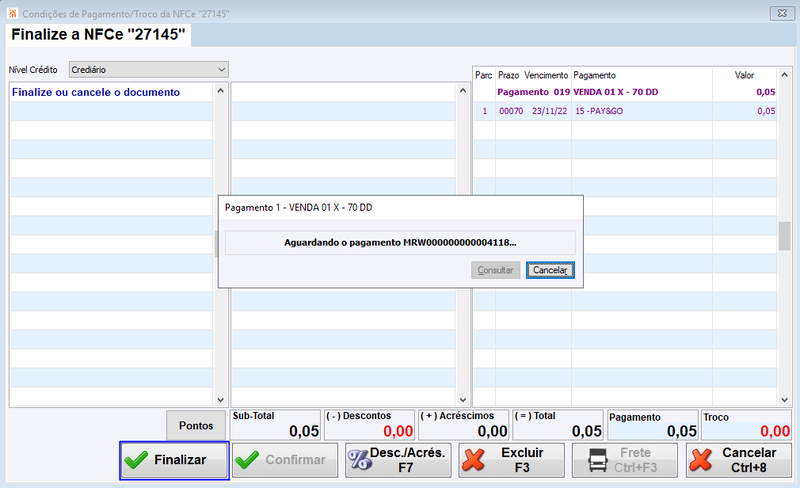Click the Parc column header
This screenshot has height=488, width=800.
(484, 76)
